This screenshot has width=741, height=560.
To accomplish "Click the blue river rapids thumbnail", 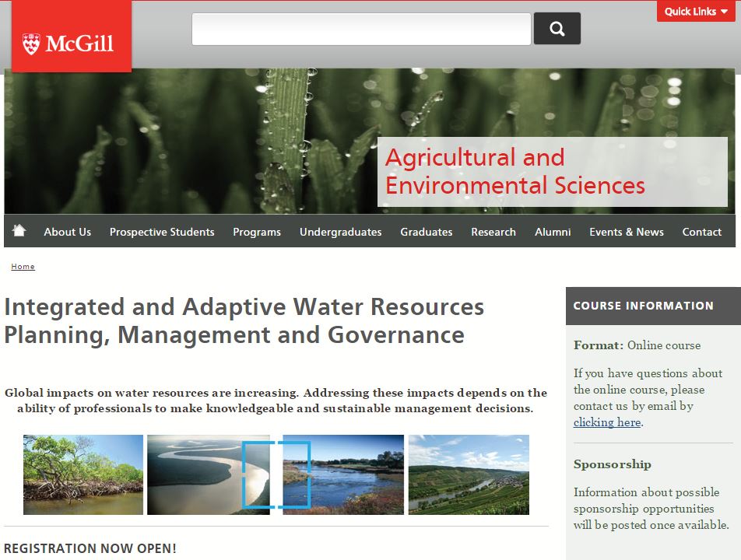I will [x=343, y=474].
